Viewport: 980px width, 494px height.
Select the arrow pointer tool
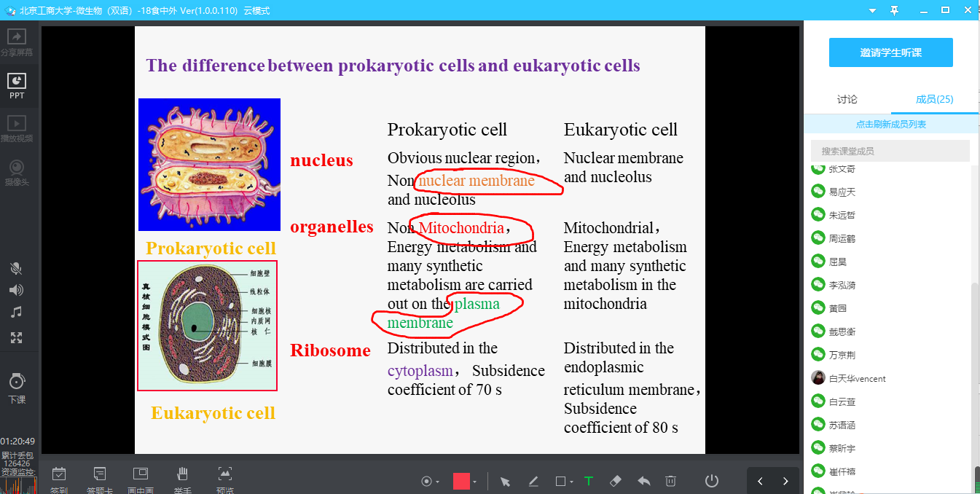point(505,481)
